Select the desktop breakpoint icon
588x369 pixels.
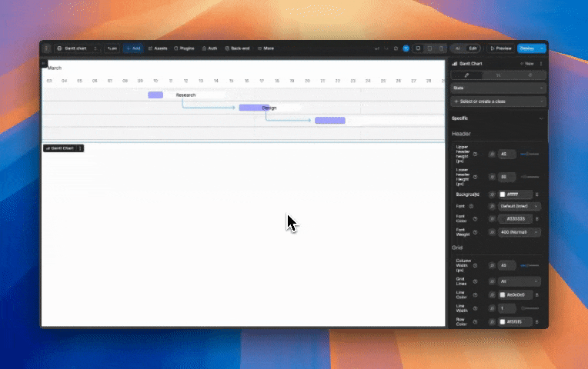pyautogui.click(x=418, y=48)
